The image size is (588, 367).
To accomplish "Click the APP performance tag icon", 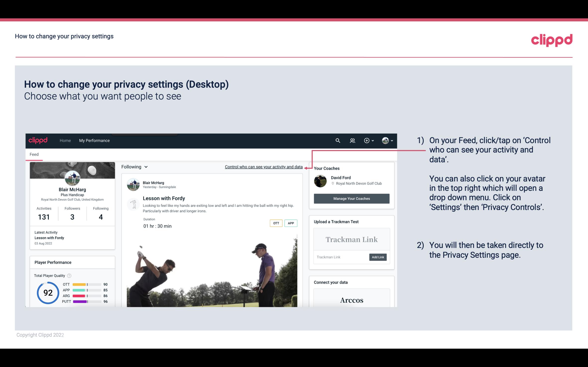I will pos(291,223).
